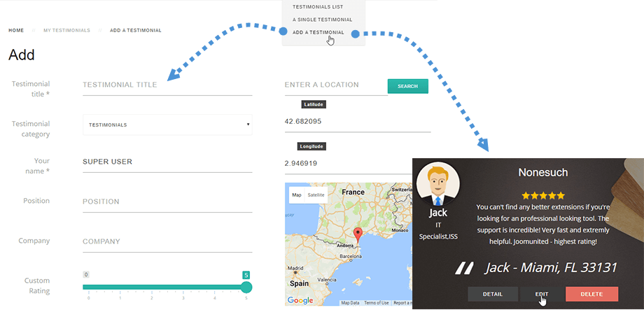
Task: Click the five-star rating on testimonial
Action: pos(542,195)
